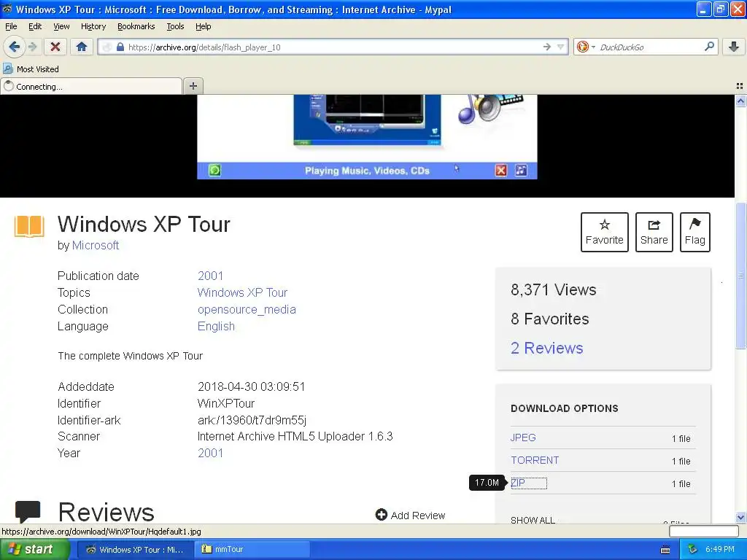This screenshot has width=747, height=560.
Task: Click the WinXPTour identifier value
Action: (x=226, y=403)
